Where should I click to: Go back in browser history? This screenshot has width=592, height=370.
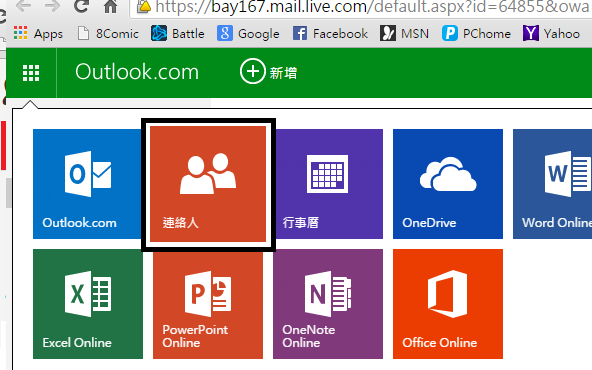click(23, 6)
